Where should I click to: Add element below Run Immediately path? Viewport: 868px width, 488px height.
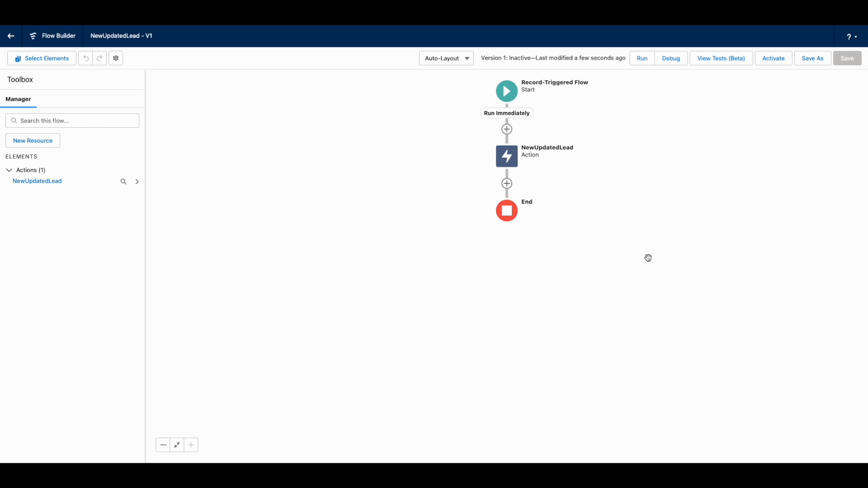coord(506,129)
